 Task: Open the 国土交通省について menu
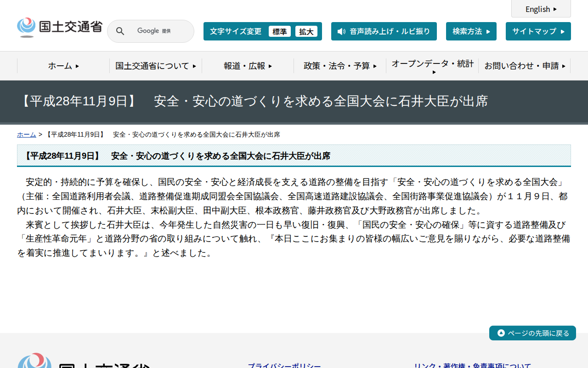tap(155, 66)
